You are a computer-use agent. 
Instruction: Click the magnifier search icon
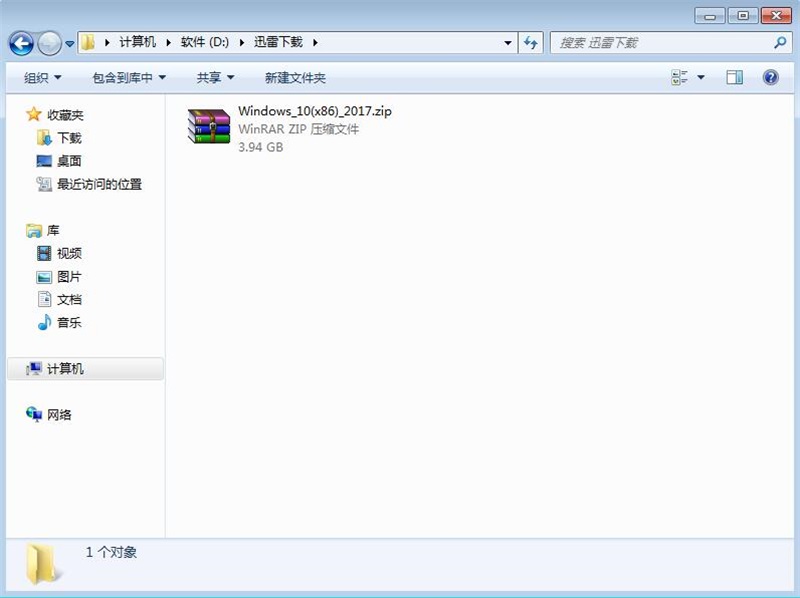click(x=780, y=43)
